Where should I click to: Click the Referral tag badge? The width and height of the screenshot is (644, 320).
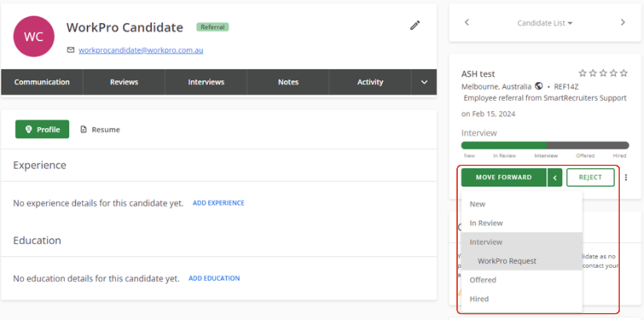(x=212, y=27)
